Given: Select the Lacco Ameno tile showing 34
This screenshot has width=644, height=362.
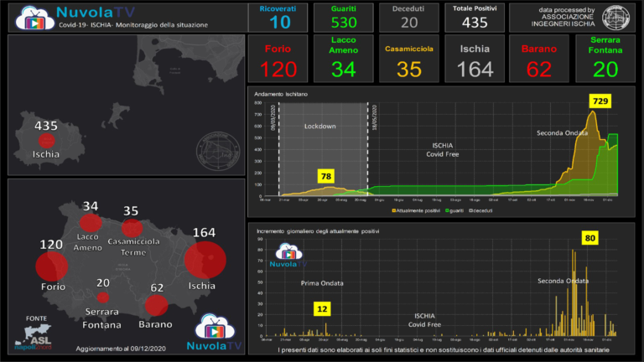Looking at the screenshot, I should tap(344, 59).
